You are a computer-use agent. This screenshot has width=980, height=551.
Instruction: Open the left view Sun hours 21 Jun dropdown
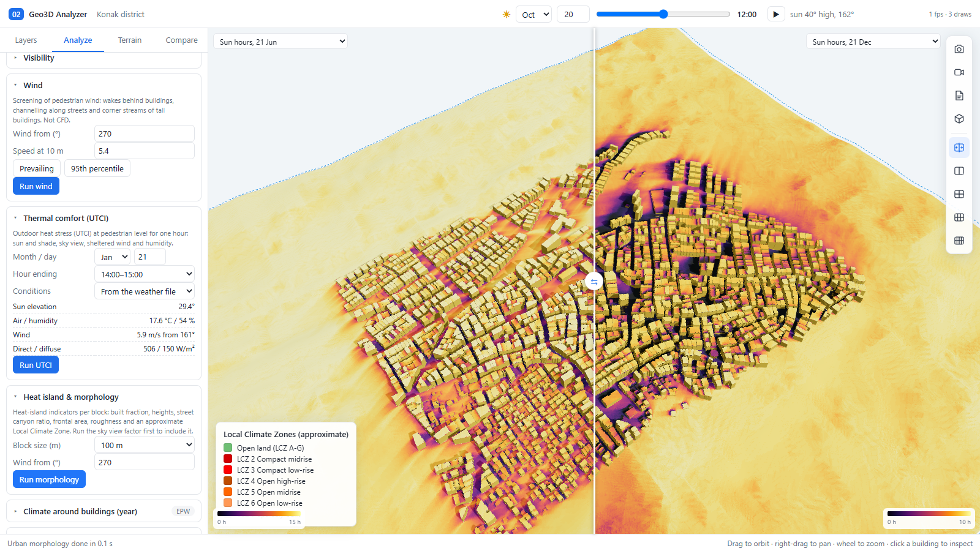coord(281,42)
